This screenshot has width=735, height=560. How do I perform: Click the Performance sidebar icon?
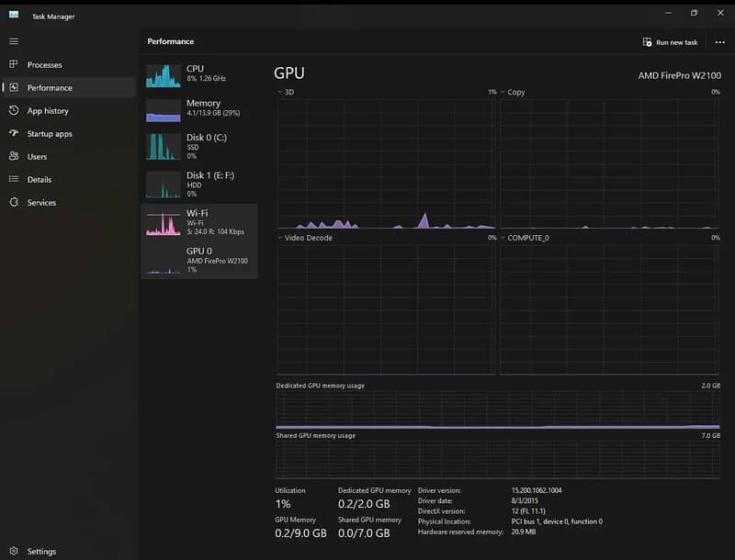(x=14, y=87)
